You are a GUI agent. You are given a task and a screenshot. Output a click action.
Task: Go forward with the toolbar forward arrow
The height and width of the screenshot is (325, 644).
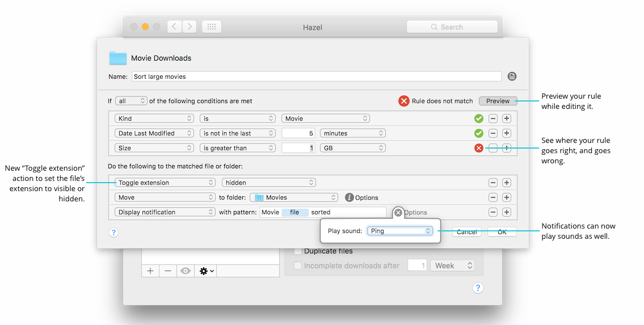[x=190, y=27]
